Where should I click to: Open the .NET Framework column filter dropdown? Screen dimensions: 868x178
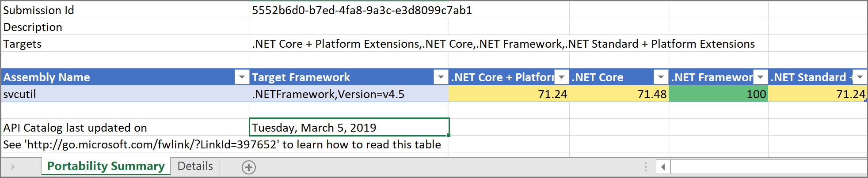click(760, 77)
